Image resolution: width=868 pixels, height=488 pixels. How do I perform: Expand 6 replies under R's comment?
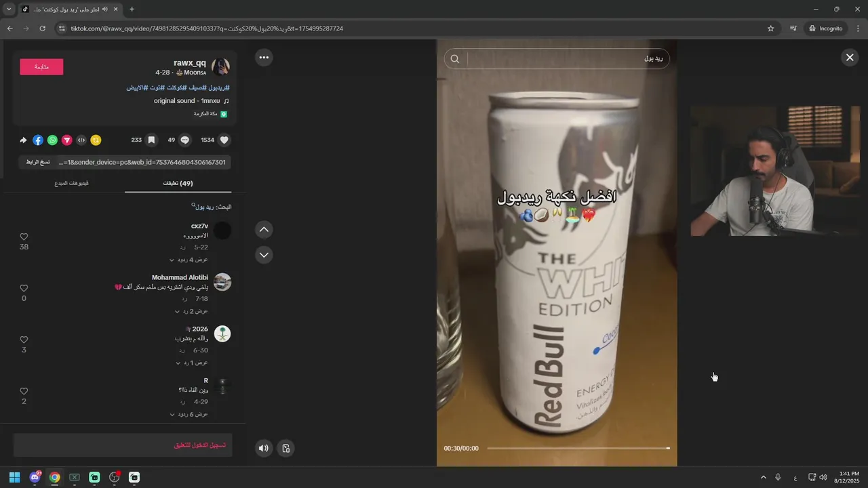pyautogui.click(x=189, y=414)
